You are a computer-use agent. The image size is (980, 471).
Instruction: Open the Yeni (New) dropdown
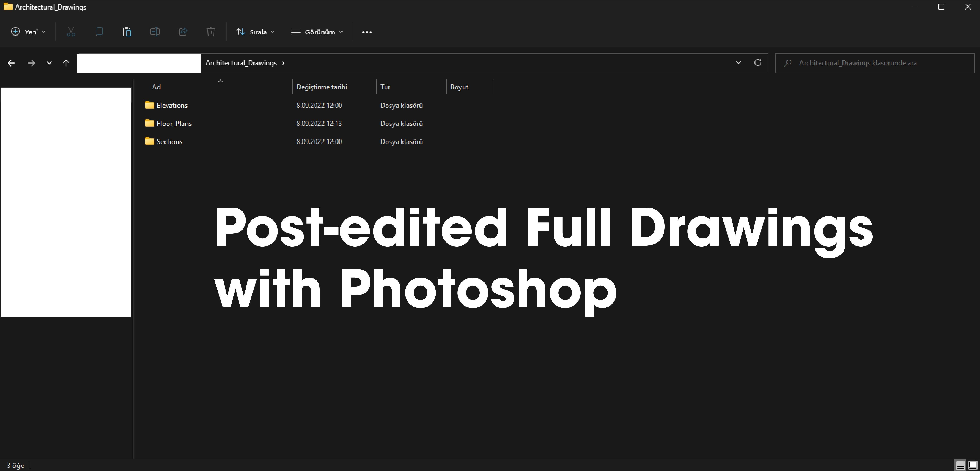(x=29, y=32)
